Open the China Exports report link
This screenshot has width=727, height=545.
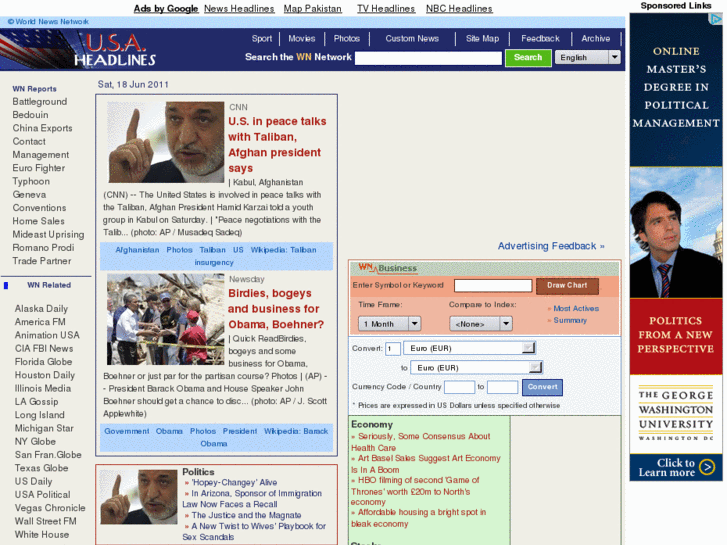pyautogui.click(x=42, y=128)
